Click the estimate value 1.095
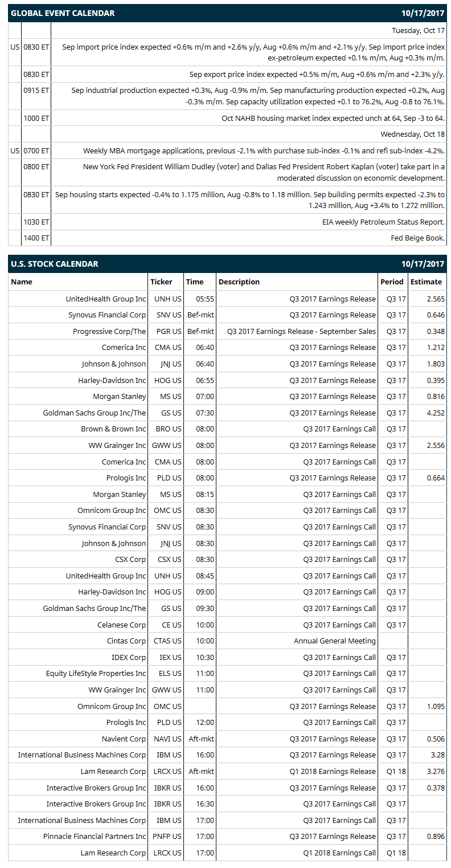 point(436,706)
